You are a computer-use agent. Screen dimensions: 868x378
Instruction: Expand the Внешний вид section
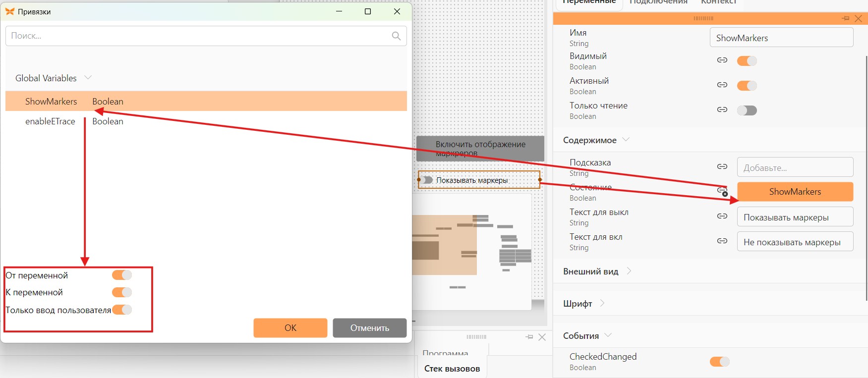pyautogui.click(x=629, y=271)
